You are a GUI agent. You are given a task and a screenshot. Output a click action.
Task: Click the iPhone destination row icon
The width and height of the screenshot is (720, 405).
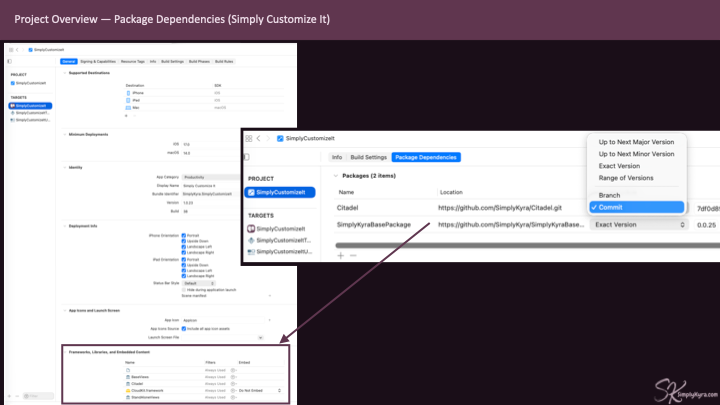(128, 93)
